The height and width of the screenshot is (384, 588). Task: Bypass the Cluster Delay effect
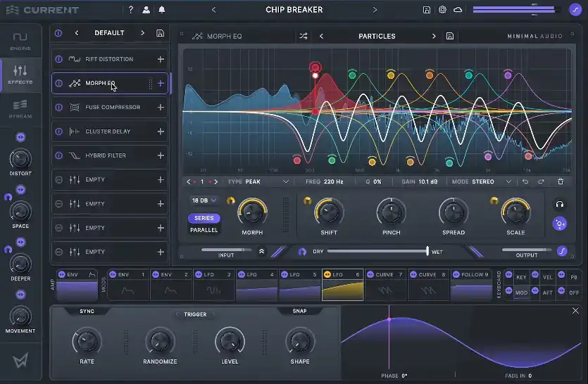[x=59, y=132]
